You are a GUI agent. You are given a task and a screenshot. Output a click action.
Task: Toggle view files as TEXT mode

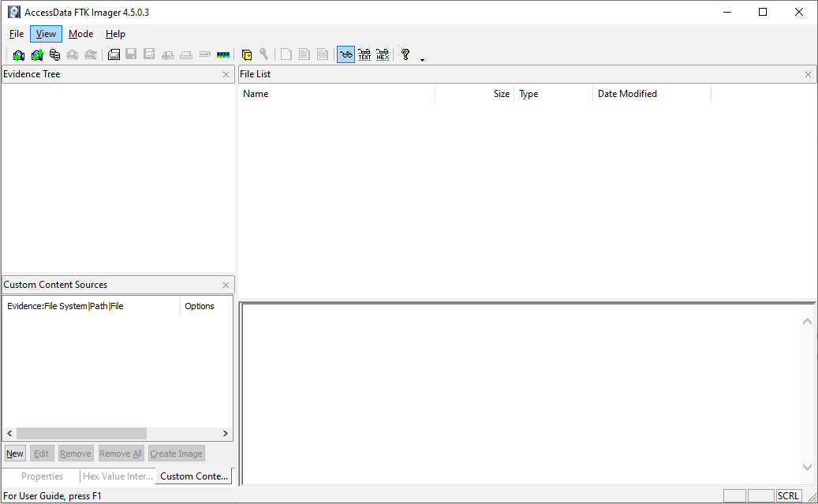pos(364,54)
